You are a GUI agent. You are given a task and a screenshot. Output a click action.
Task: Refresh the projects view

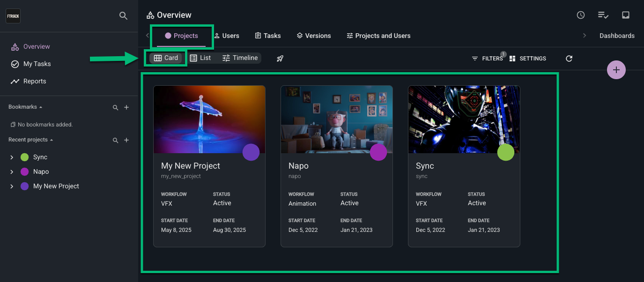click(569, 59)
